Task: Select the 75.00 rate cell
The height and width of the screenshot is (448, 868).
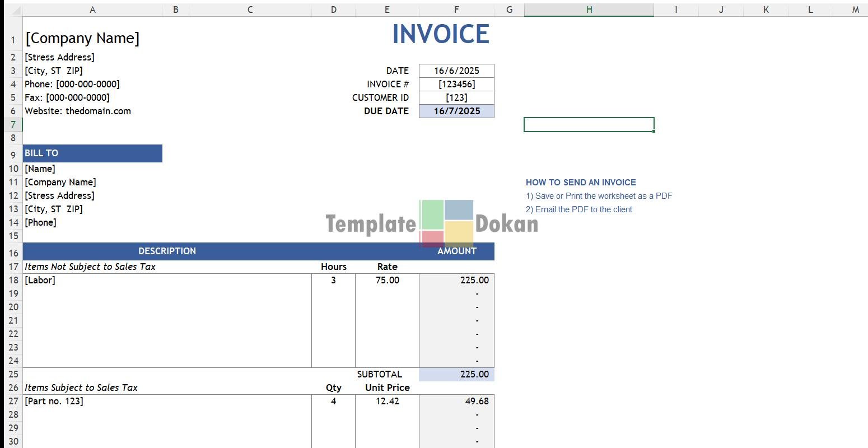Action: pos(387,280)
